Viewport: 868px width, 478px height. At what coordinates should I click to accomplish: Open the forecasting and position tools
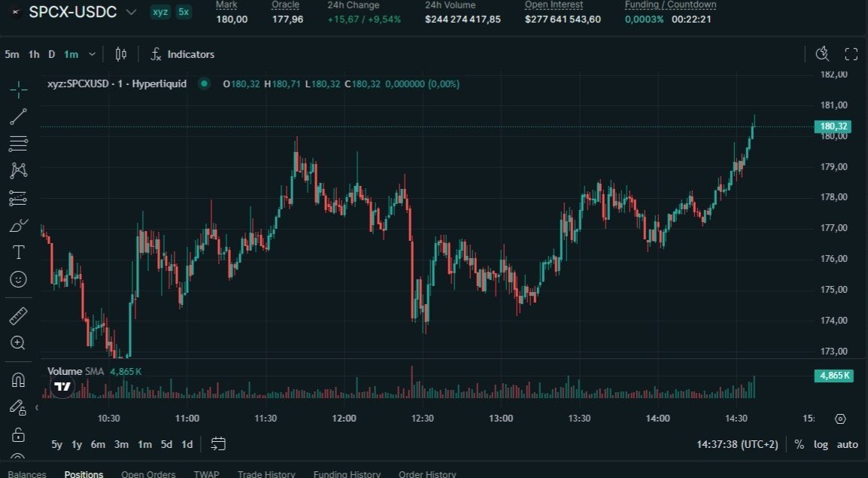pos(18,198)
